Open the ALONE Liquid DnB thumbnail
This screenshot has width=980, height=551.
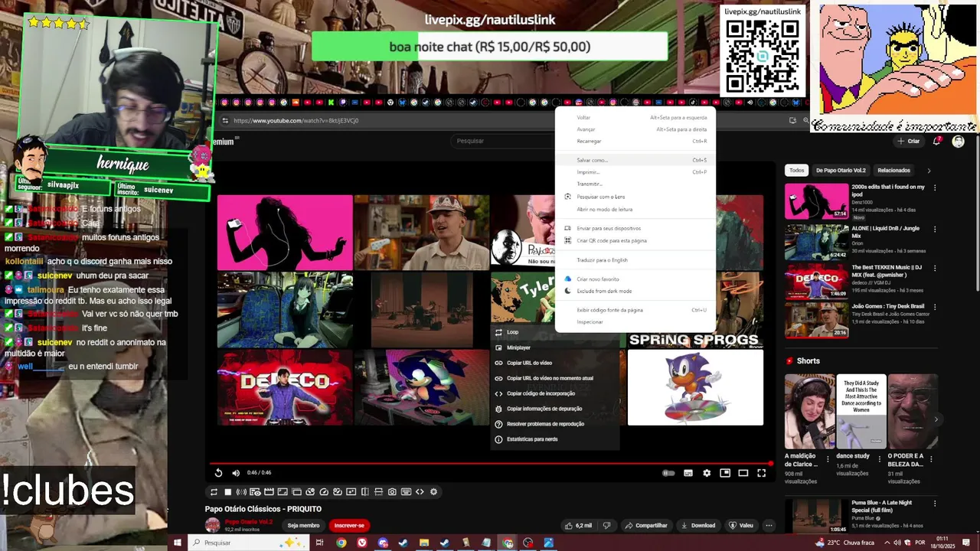[816, 242]
